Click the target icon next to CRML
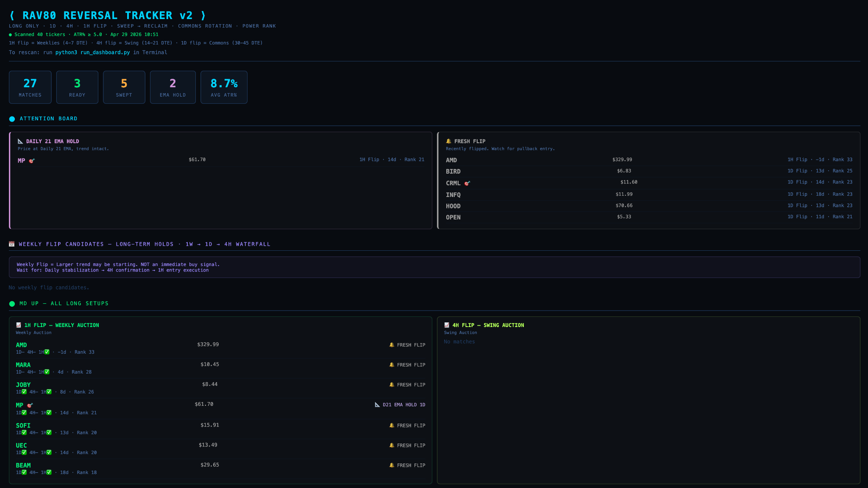 point(467,183)
